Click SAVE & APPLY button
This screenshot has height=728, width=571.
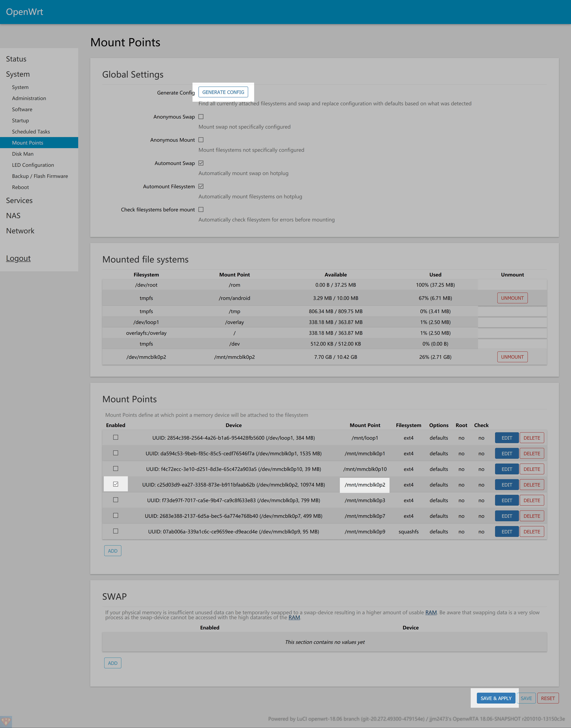tap(496, 698)
